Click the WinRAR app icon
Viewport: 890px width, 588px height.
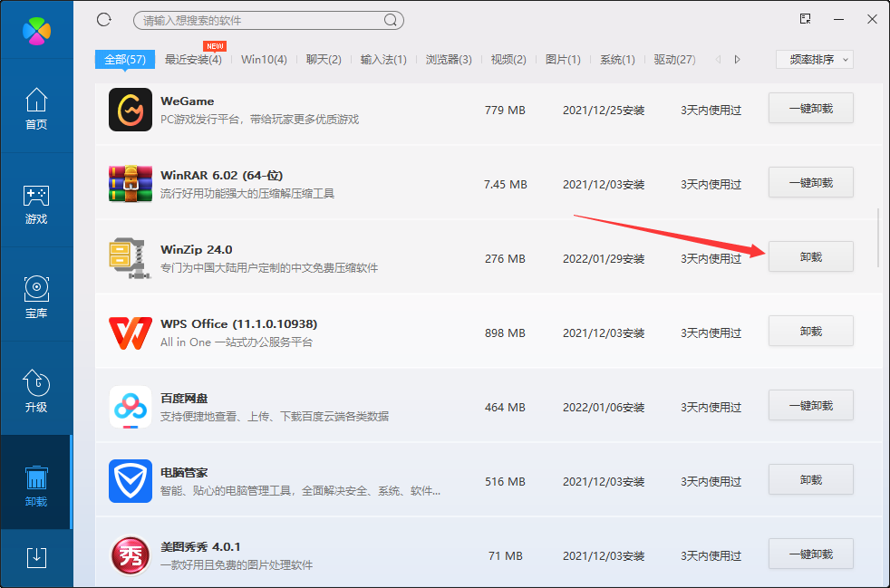(131, 184)
